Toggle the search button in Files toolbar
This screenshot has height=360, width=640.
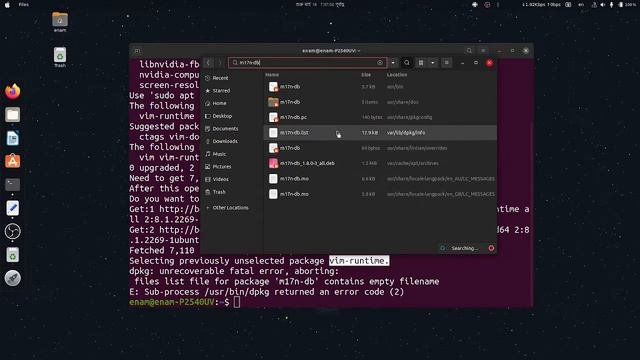pyautogui.click(x=407, y=62)
